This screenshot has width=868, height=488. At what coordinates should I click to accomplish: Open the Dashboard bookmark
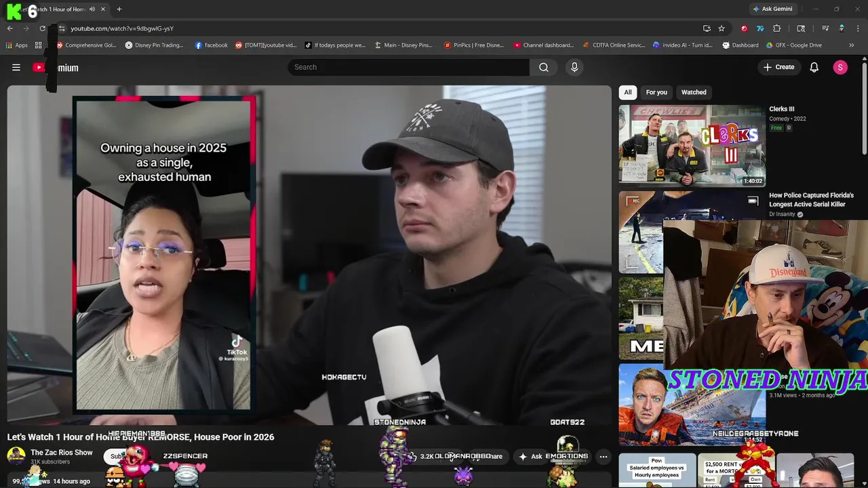pos(741,45)
